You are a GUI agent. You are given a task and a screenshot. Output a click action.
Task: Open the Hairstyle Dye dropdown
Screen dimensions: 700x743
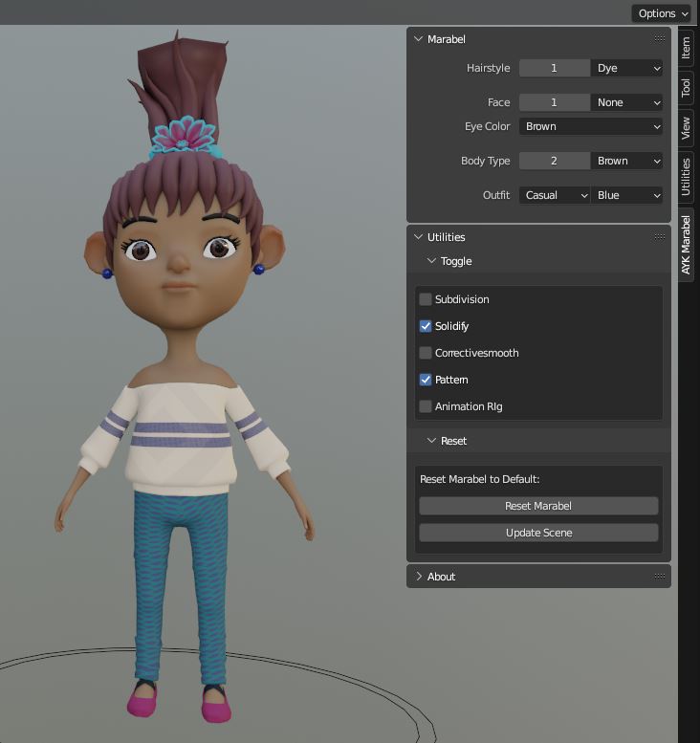pyautogui.click(x=627, y=68)
